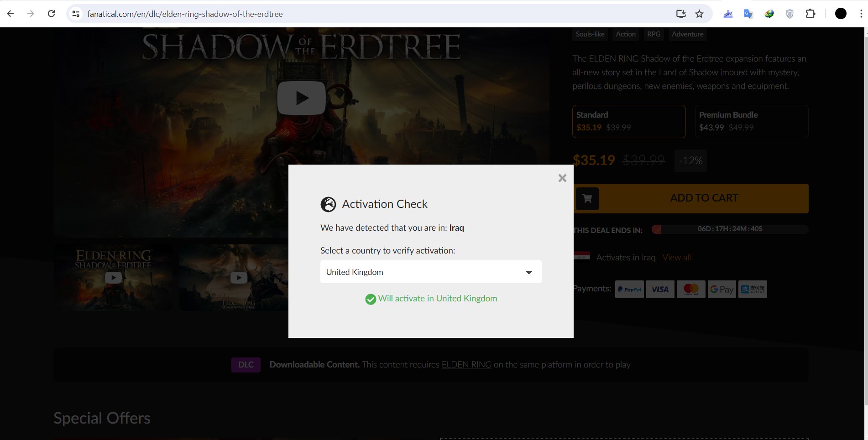Open the blue chart extension icon

tap(728, 14)
